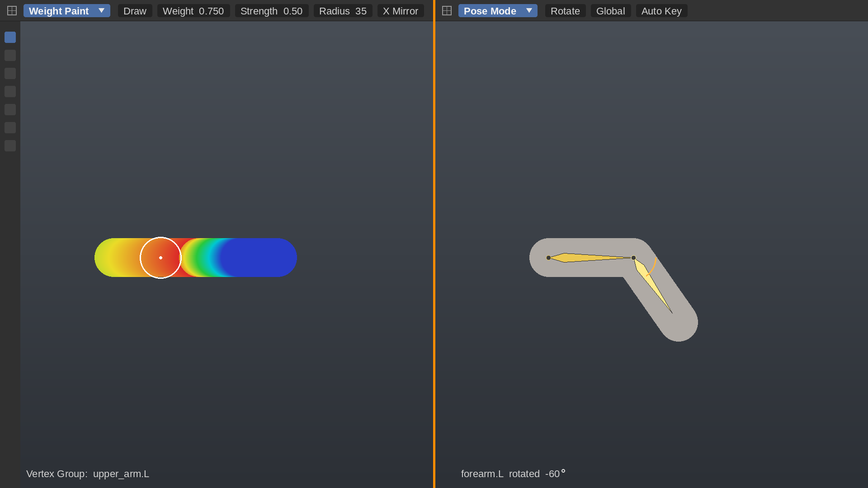The height and width of the screenshot is (488, 868).
Task: Adjust the Strength 0.50 field
Action: (x=271, y=11)
